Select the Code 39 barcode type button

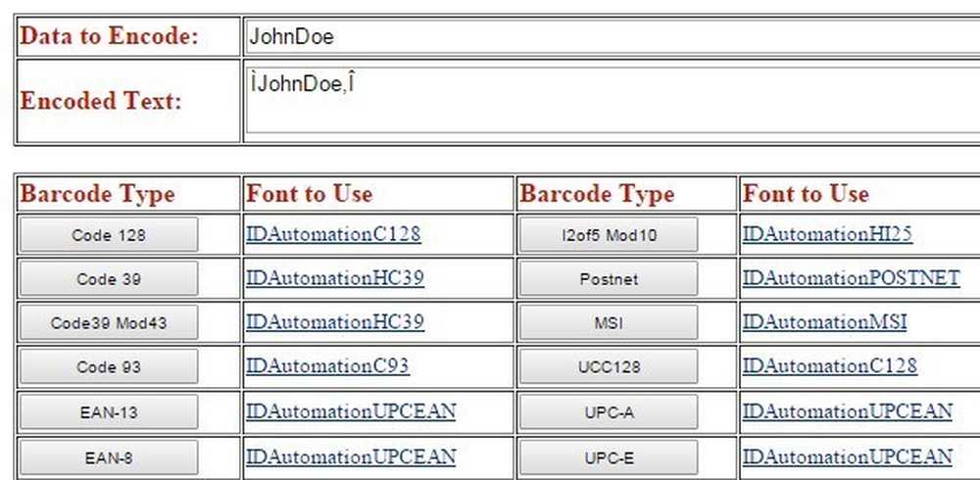pyautogui.click(x=109, y=279)
